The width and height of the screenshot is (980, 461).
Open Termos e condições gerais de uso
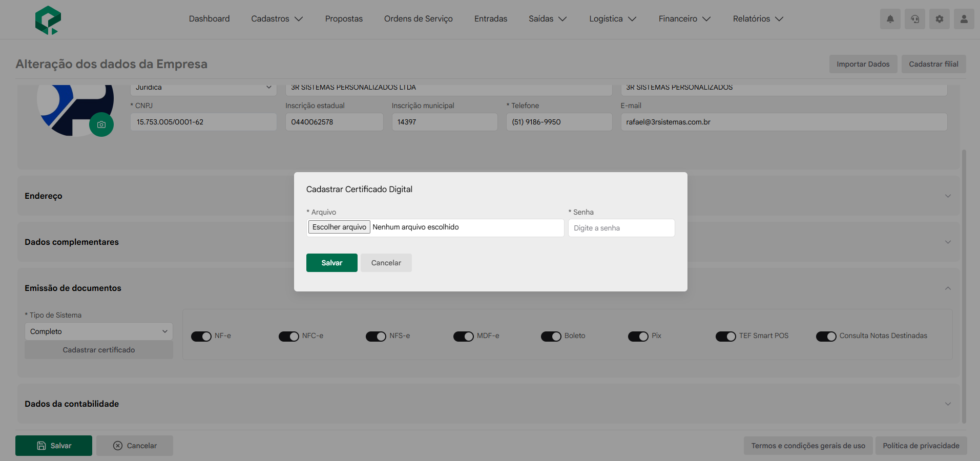[x=808, y=446]
